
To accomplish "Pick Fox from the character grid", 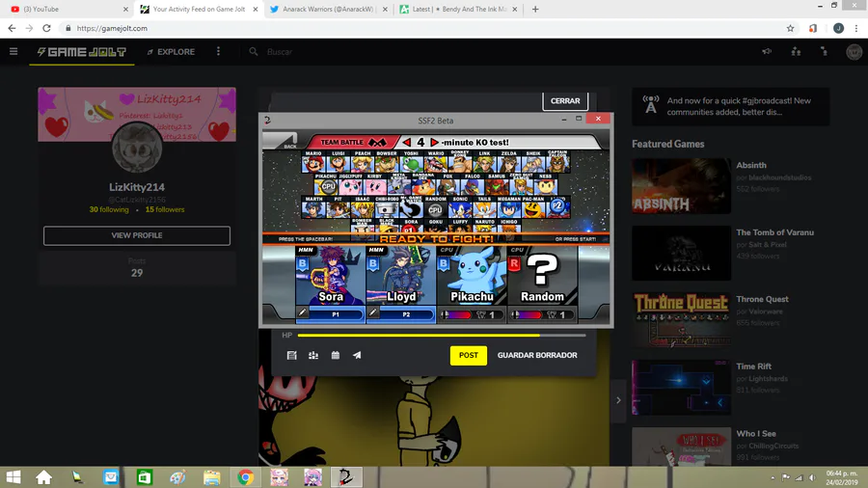I will (448, 186).
